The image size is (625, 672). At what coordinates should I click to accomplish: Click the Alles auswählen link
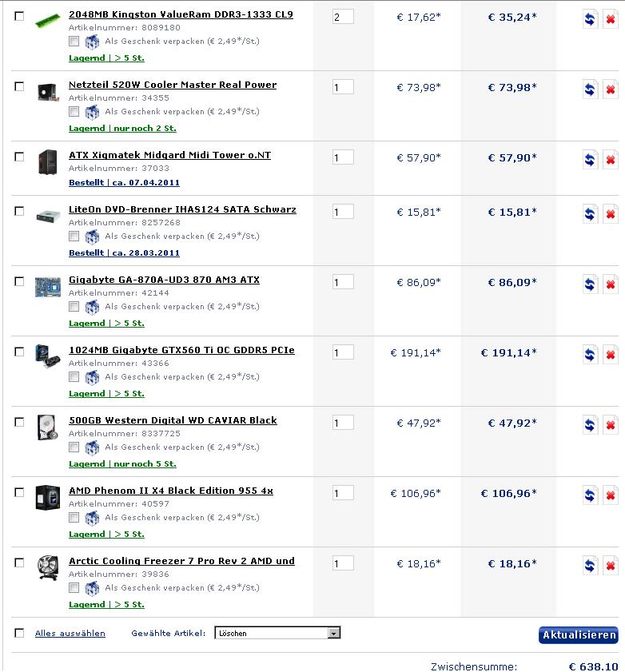tap(70, 633)
